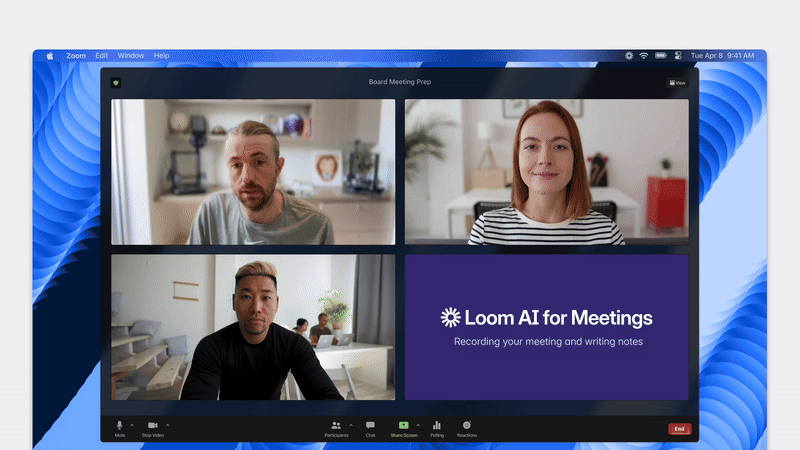Expand audio options arrow beside Mute
800x450 pixels.
click(x=132, y=424)
